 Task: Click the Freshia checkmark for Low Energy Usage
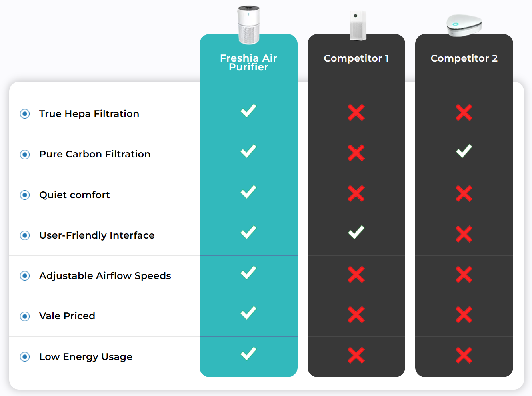pyautogui.click(x=248, y=354)
